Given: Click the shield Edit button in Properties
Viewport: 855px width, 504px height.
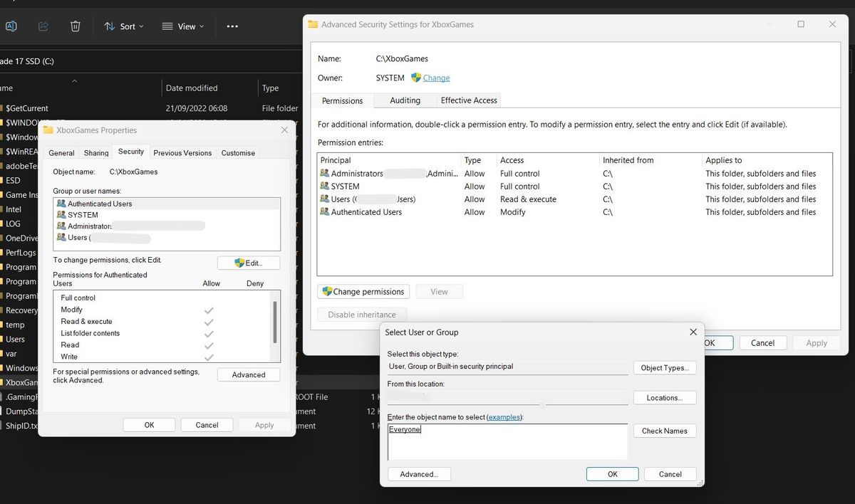Looking at the screenshot, I should (248, 263).
